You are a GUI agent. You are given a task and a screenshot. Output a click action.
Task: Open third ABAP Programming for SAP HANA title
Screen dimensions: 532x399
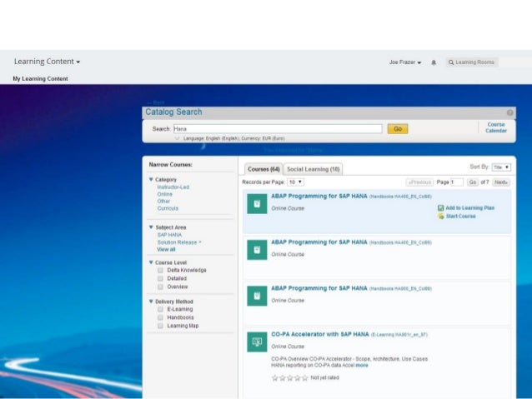pyautogui.click(x=319, y=288)
